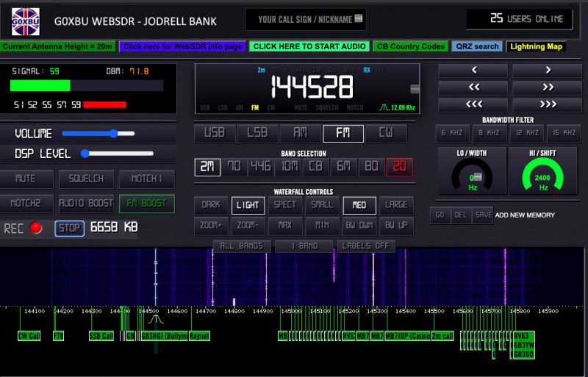Choose the 2M band
The image size is (588, 377).
tap(207, 167)
